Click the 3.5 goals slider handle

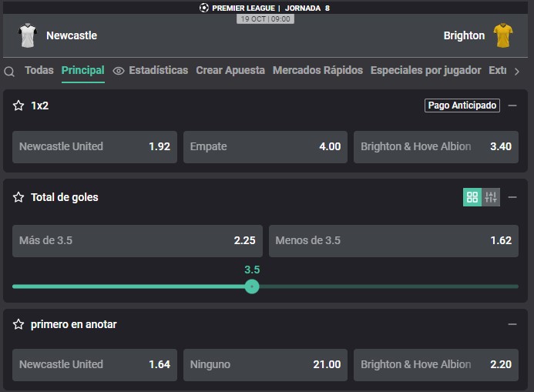(x=252, y=286)
